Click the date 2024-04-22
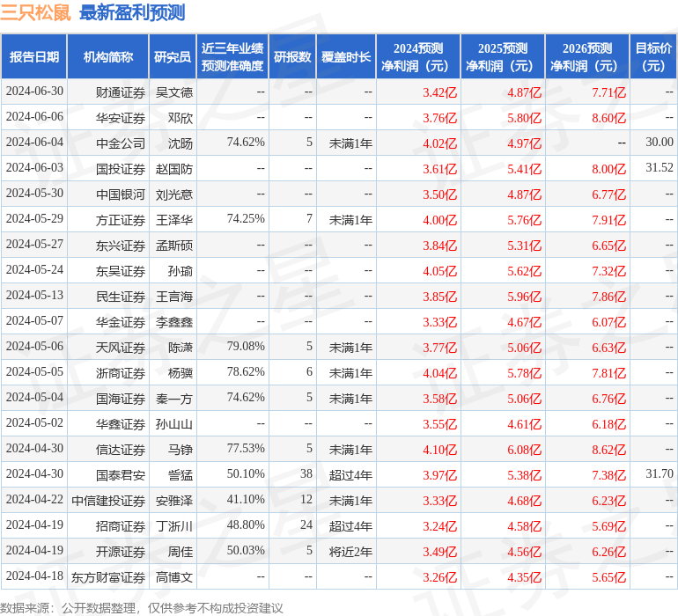This screenshot has width=678, height=616. [34, 499]
